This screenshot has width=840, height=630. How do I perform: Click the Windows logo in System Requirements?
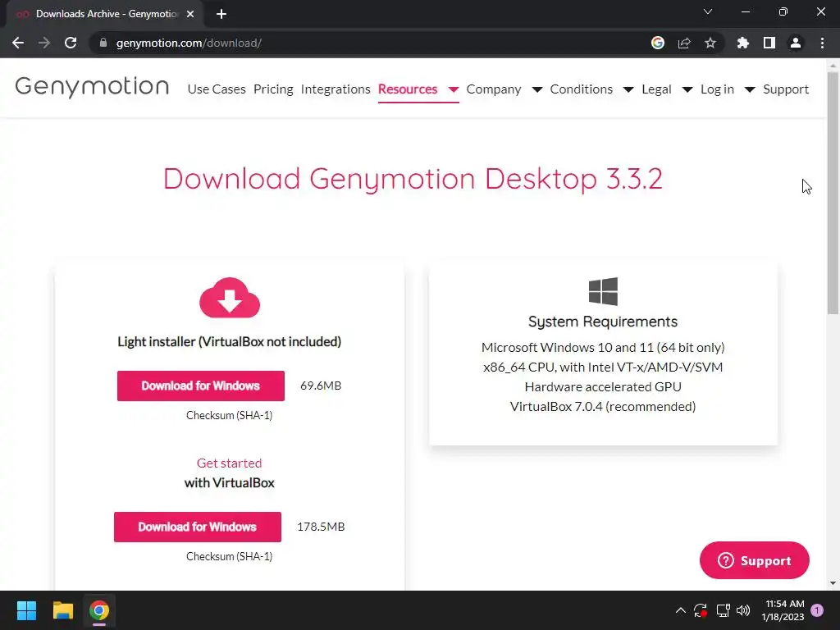tap(603, 291)
